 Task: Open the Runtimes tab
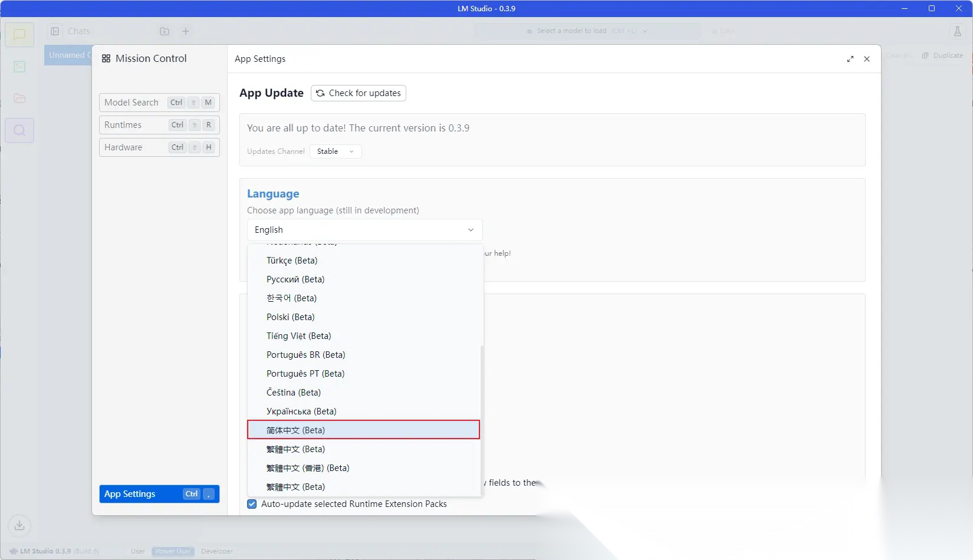pyautogui.click(x=159, y=125)
